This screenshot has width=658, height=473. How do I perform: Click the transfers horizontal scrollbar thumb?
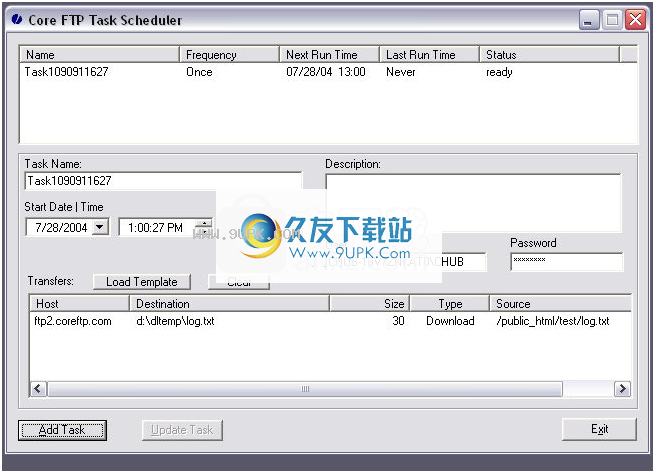pos(305,389)
